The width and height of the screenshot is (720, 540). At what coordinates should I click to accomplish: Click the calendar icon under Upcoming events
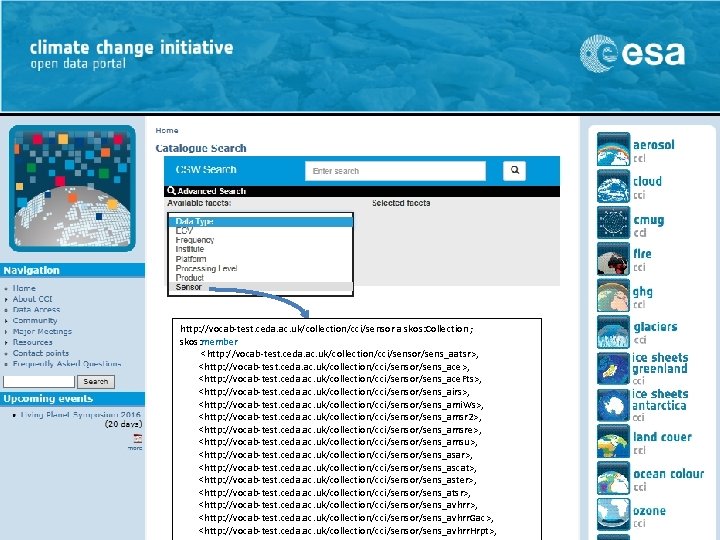137,438
